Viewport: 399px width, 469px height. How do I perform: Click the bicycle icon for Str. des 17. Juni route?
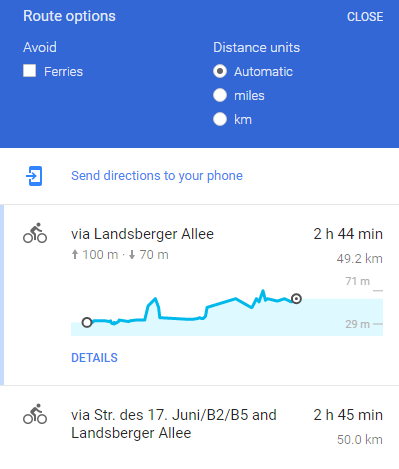[x=35, y=414]
